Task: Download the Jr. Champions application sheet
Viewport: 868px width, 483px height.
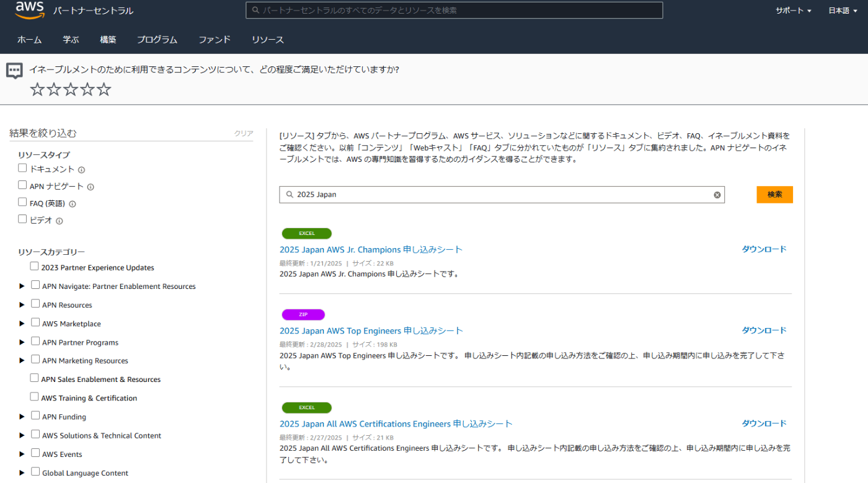Action: click(764, 249)
